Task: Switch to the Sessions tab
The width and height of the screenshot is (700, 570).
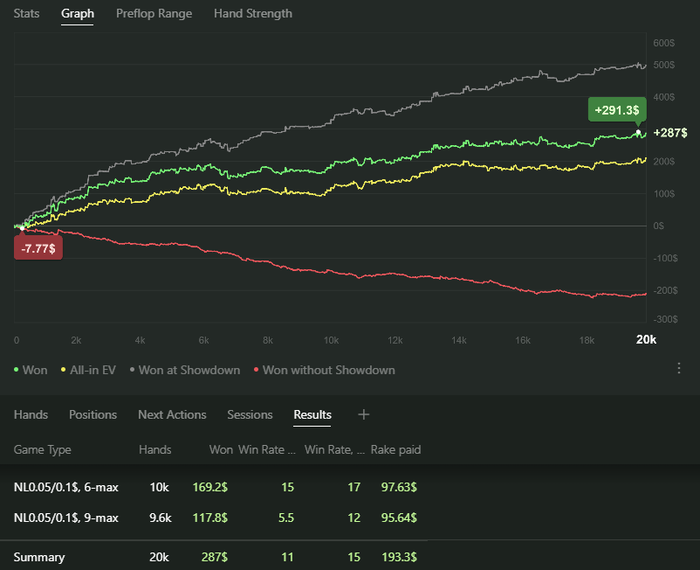Action: pos(250,415)
